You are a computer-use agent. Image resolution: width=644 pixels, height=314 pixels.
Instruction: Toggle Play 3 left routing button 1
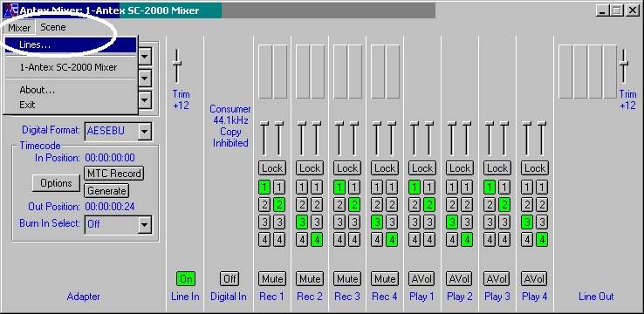(490, 188)
